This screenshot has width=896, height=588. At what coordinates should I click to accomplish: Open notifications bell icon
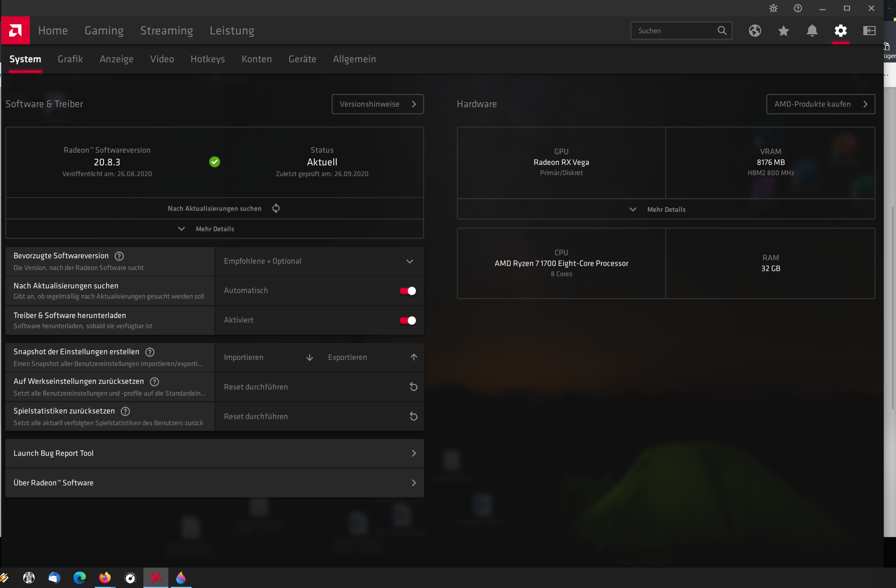point(812,31)
